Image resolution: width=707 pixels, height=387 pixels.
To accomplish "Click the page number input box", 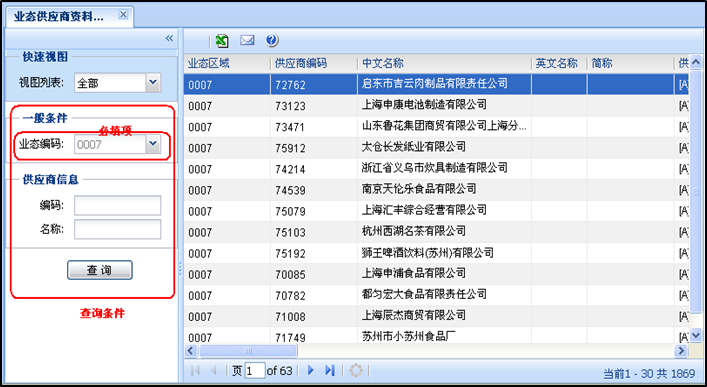I will coord(255,371).
